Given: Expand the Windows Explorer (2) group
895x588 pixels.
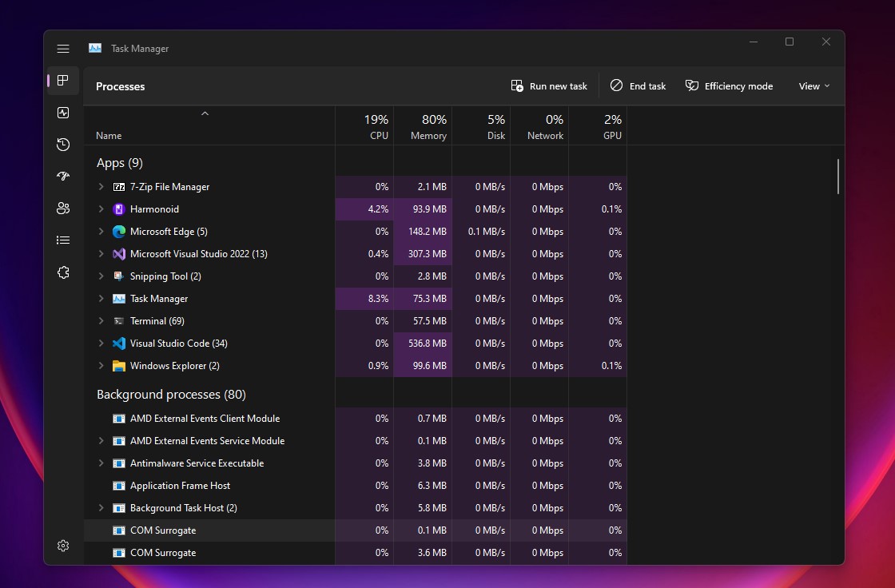Looking at the screenshot, I should coord(101,366).
